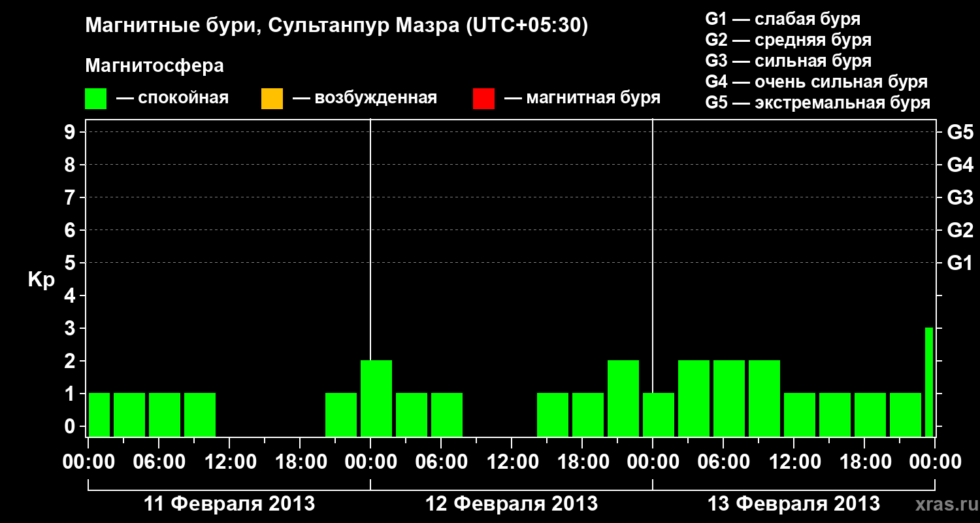
Task: Click the '13 Февраля 2013' date label
Action: 794,504
